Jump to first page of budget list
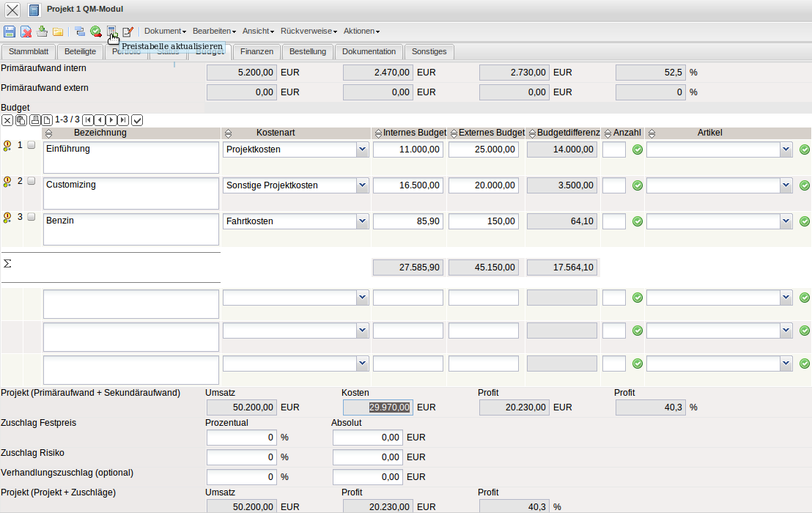812x513 pixels. pos(88,119)
